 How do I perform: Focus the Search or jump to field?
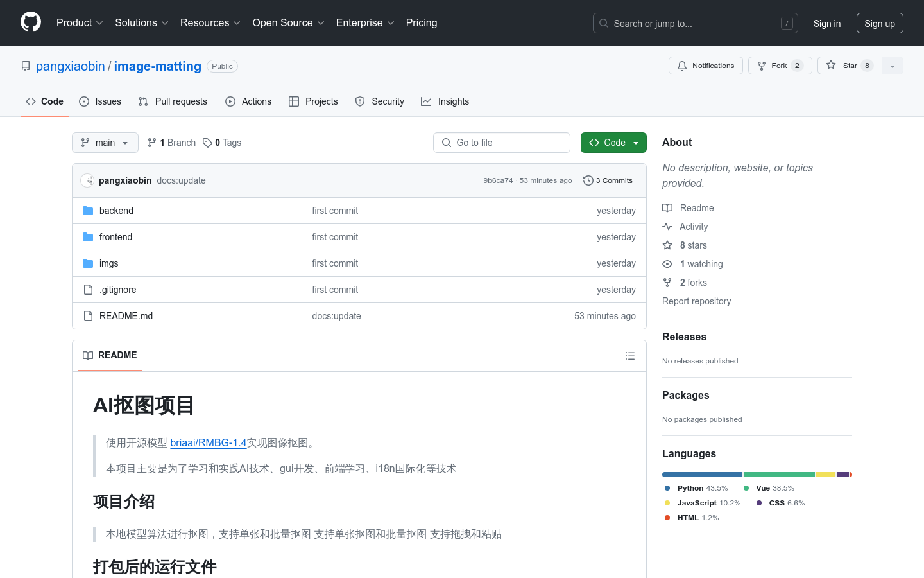click(696, 23)
